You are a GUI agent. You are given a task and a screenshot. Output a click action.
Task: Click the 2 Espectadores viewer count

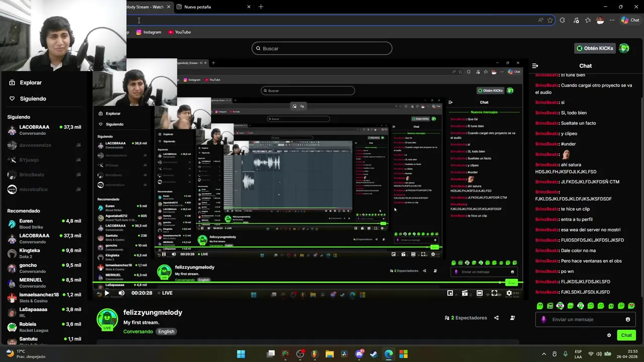466,318
